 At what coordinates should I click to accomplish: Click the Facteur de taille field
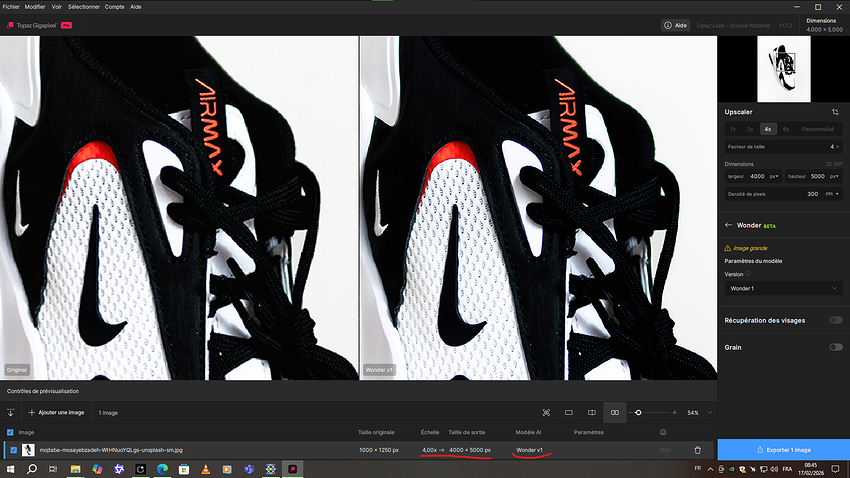pyautogui.click(x=783, y=146)
